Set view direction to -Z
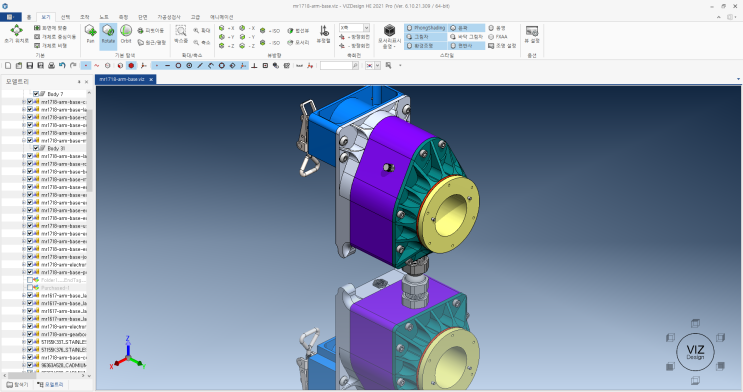This screenshot has height=392, width=743. pos(247,46)
